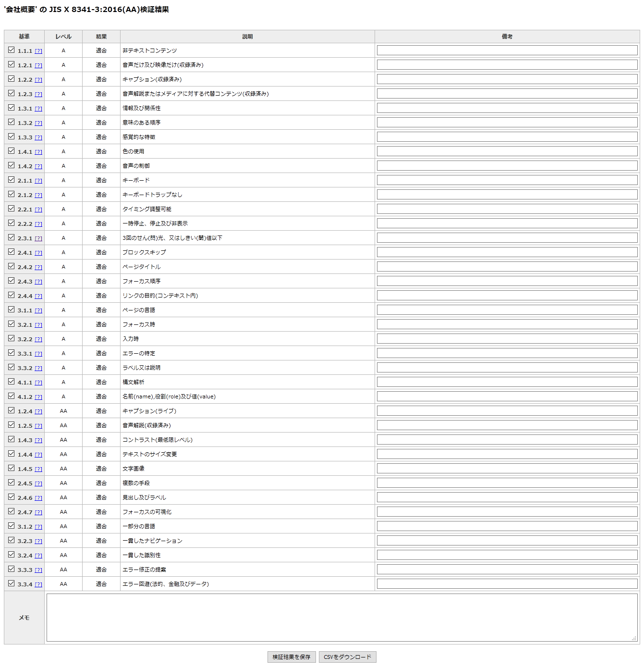Viewport: 644px width, 669px height.
Task: Click the 適合 result for 2.3.1
Action: click(x=101, y=238)
